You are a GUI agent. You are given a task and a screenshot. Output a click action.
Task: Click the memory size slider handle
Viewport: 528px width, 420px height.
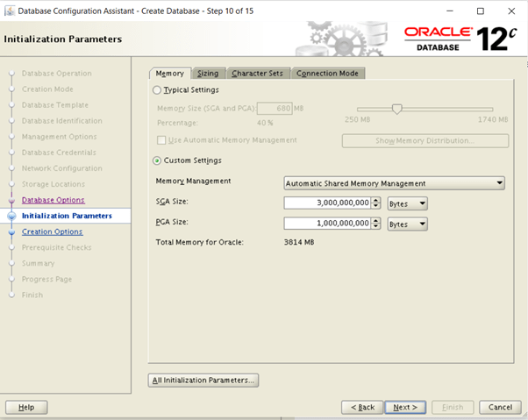397,109
